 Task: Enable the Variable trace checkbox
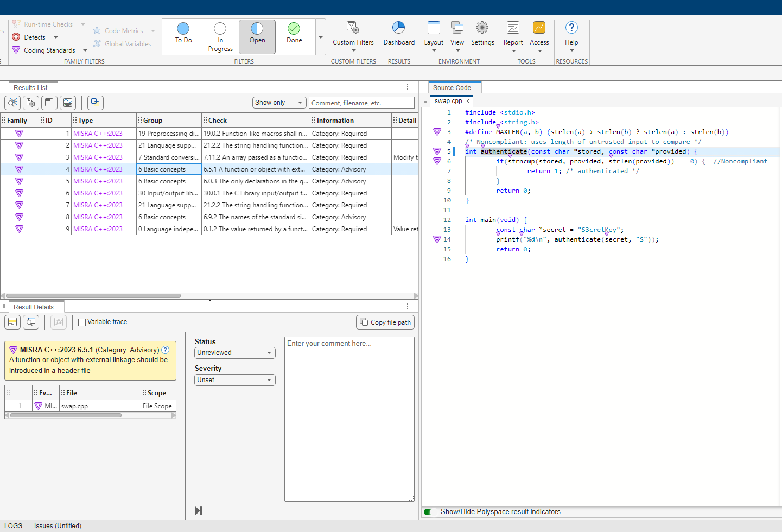click(x=82, y=322)
